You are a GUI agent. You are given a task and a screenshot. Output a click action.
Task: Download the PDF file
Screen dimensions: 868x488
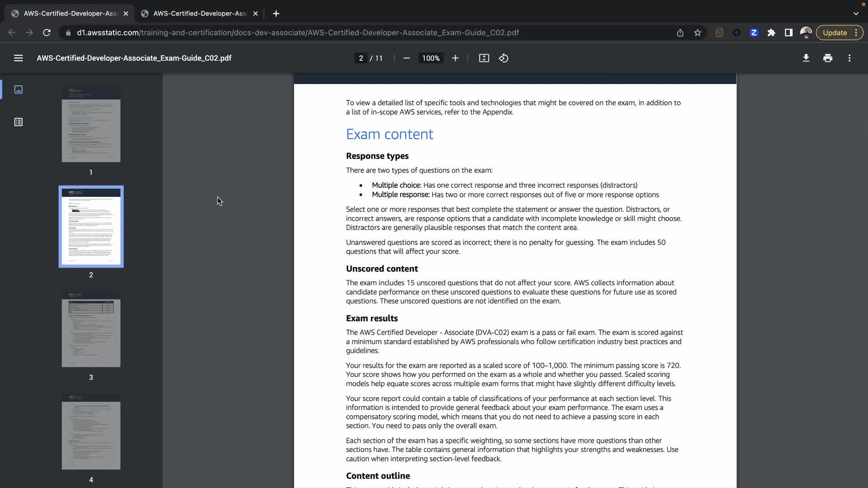(x=806, y=58)
